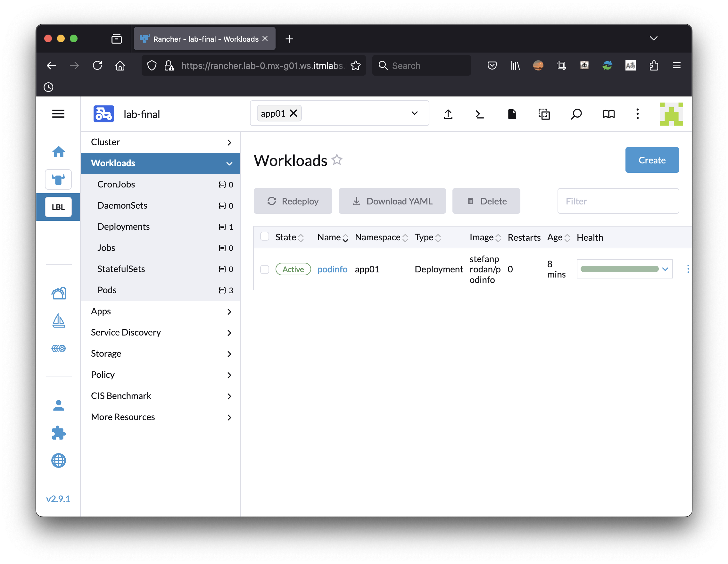Copy KubeConfig to clipboard icon

click(544, 114)
